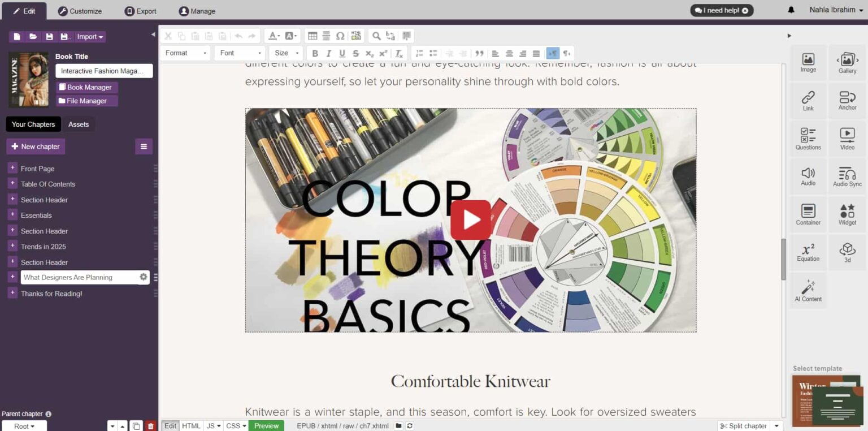Viewport: 868px width, 431px height.
Task: Preview the current chapter
Action: click(266, 425)
